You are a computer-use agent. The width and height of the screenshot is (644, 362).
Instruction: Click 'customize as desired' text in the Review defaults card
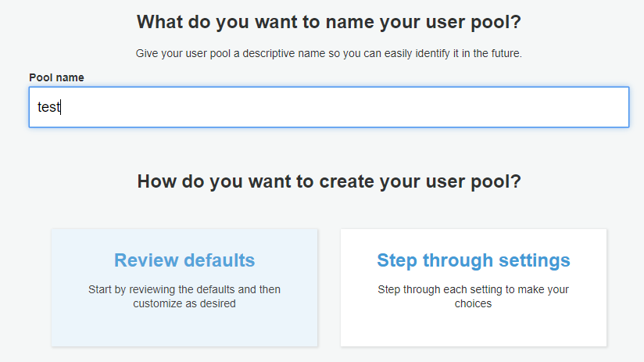(x=184, y=303)
